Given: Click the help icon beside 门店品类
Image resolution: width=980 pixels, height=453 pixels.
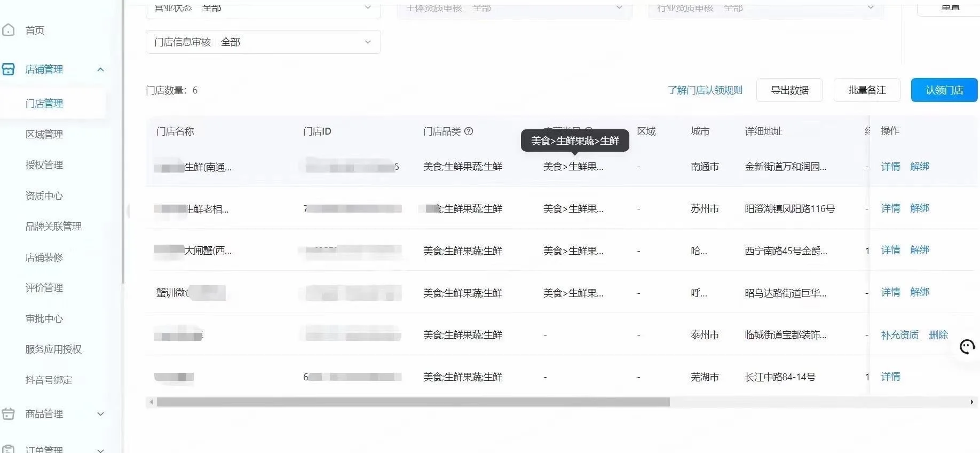Looking at the screenshot, I should pyautogui.click(x=469, y=131).
